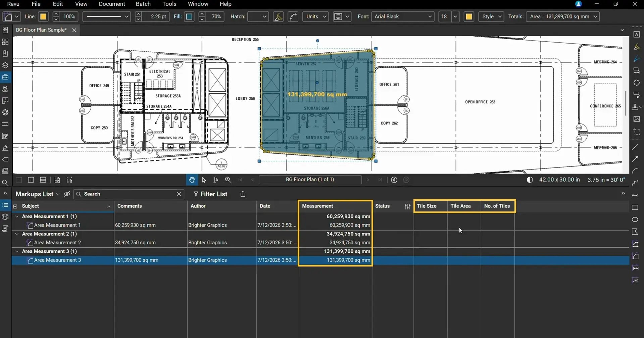Open the Tools menu
Image resolution: width=644 pixels, height=338 pixels.
click(x=169, y=4)
